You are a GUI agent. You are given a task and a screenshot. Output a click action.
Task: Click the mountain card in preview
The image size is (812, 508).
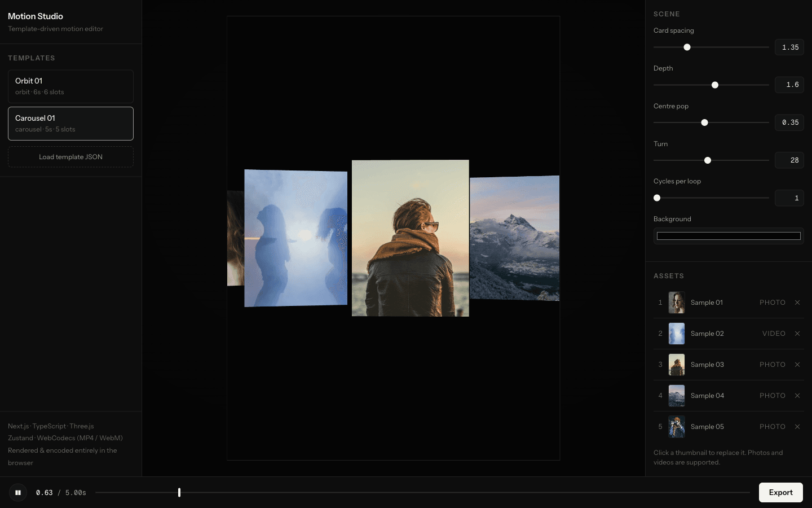click(515, 238)
